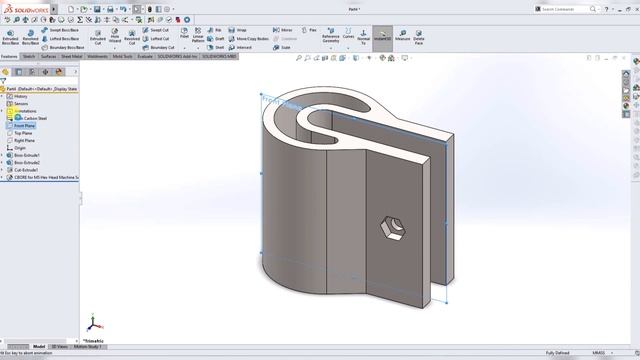
Task: Switch to the Sheet Metal tab
Action: [72, 56]
